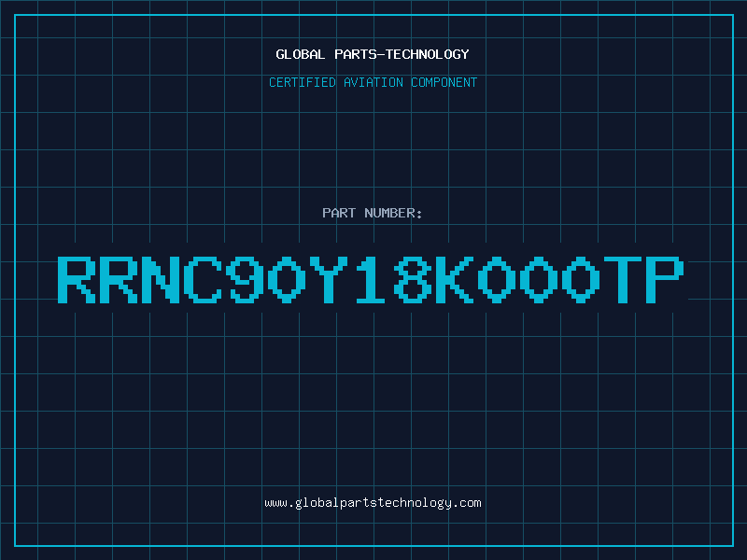
Task: Click the word PART in the label
Action: 339,213
